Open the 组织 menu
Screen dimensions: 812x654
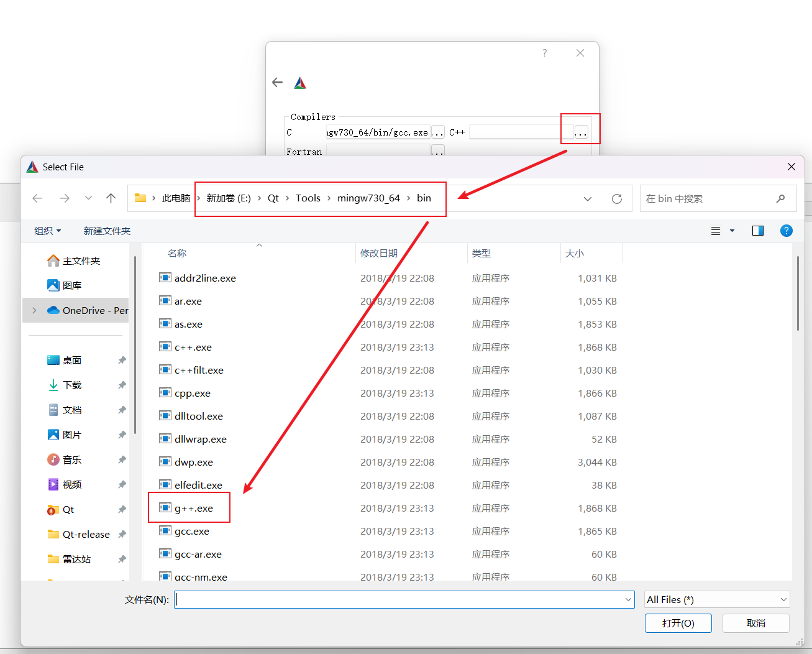coord(47,231)
